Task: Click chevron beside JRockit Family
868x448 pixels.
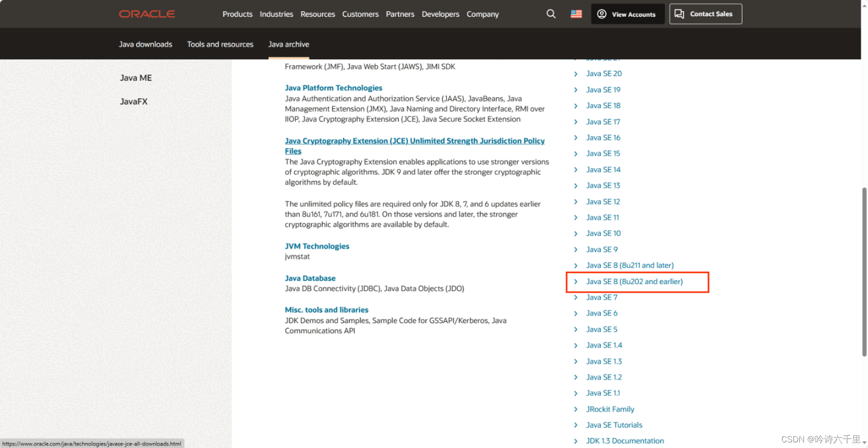Action: [575, 409]
